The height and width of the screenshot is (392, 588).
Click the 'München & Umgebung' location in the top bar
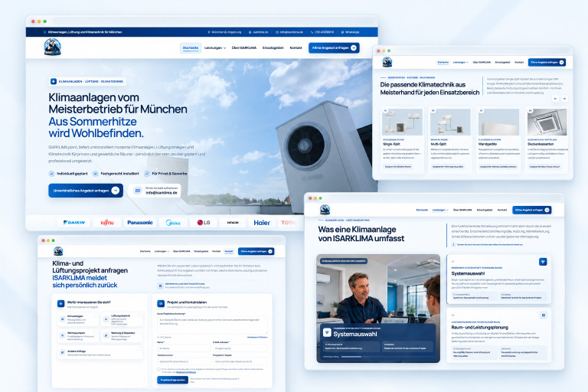224,32
